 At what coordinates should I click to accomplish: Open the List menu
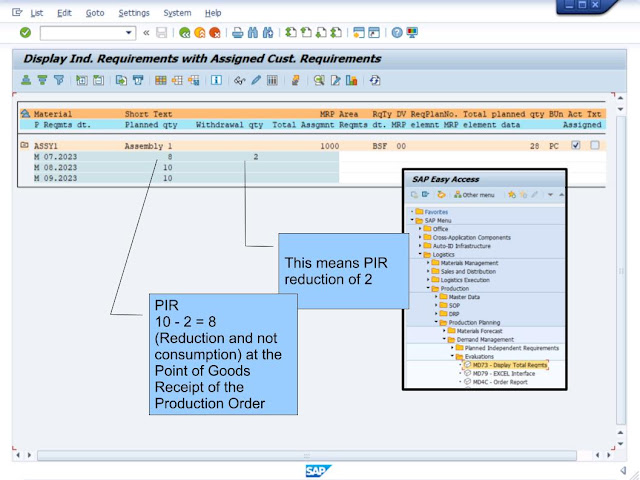(37, 13)
